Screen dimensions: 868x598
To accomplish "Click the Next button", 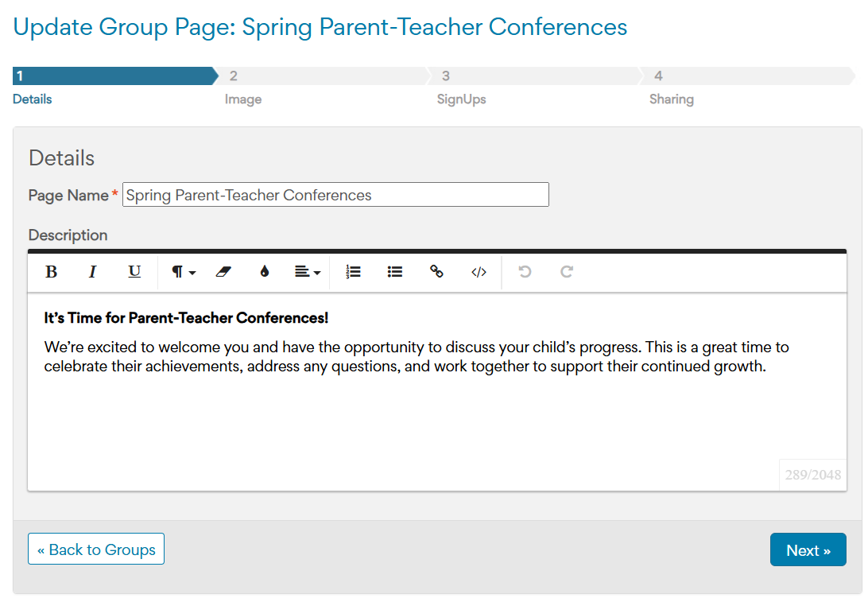I will [808, 550].
